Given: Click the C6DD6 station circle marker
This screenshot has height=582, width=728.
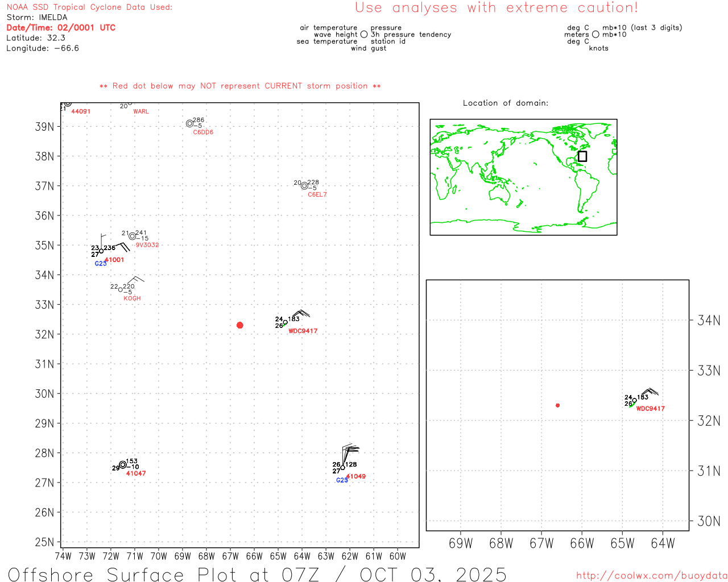Looking at the screenshot, I should 190,123.
